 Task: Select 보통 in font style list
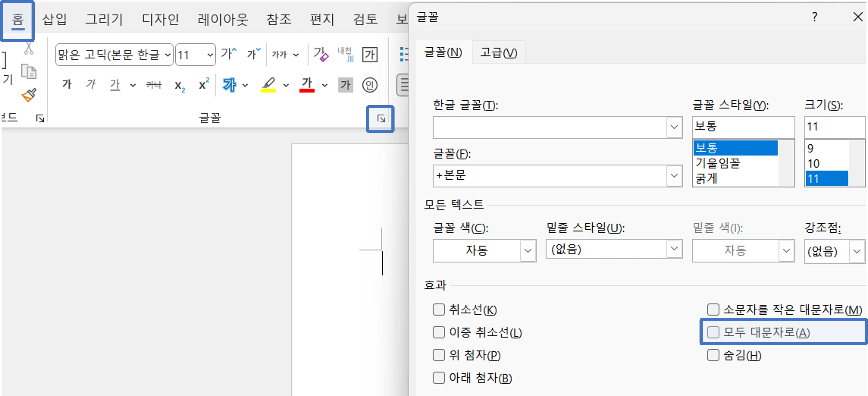735,148
